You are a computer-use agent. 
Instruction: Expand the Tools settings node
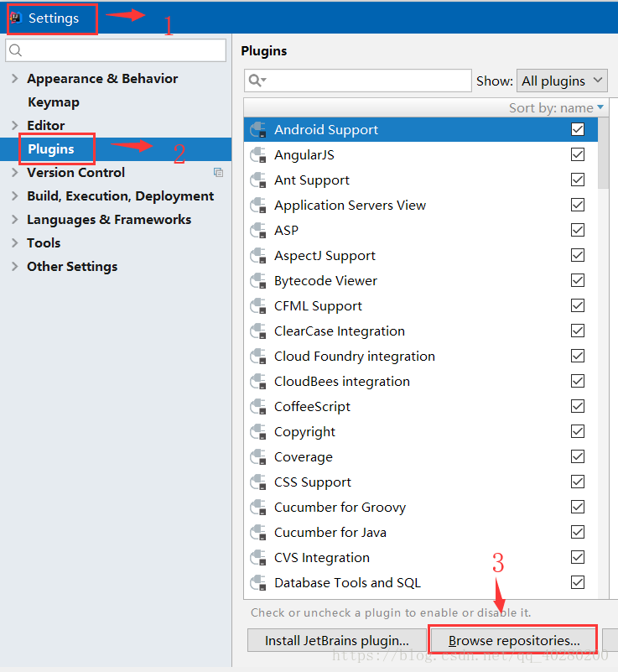click(15, 243)
